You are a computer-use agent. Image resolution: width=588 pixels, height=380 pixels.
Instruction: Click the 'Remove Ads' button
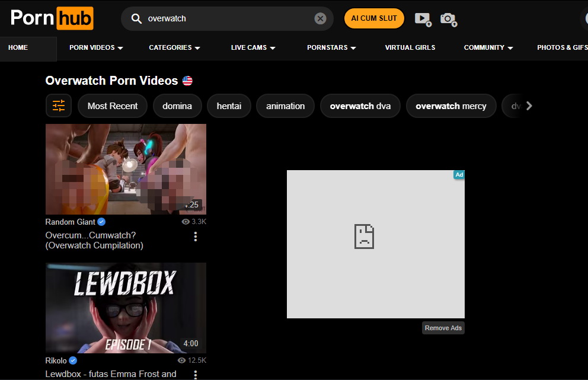[x=443, y=328]
